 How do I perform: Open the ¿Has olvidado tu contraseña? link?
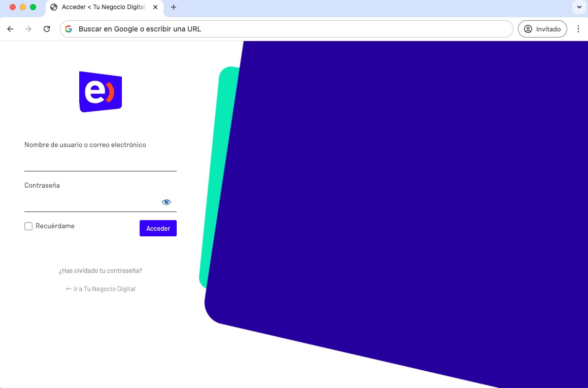101,271
